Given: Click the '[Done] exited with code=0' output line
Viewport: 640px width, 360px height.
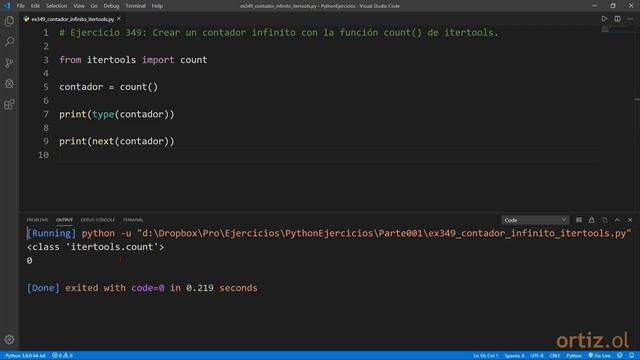Looking at the screenshot, I should pyautogui.click(x=142, y=288).
